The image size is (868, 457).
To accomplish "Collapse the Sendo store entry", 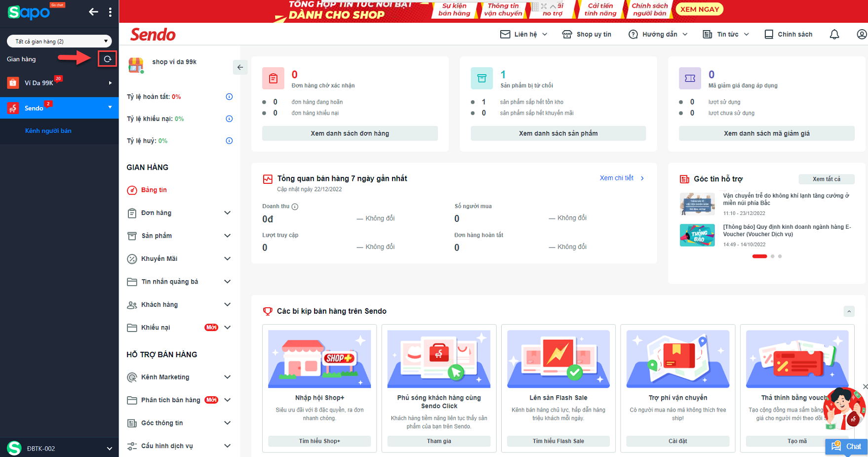I will pos(110,107).
